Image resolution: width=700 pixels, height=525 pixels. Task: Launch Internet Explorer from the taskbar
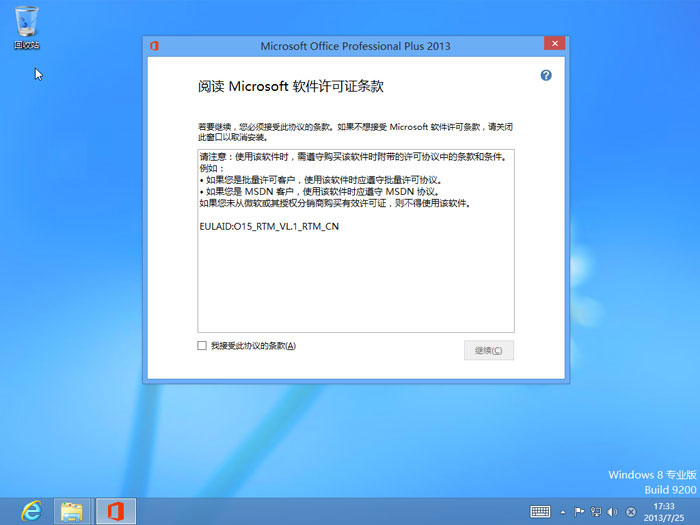30,511
